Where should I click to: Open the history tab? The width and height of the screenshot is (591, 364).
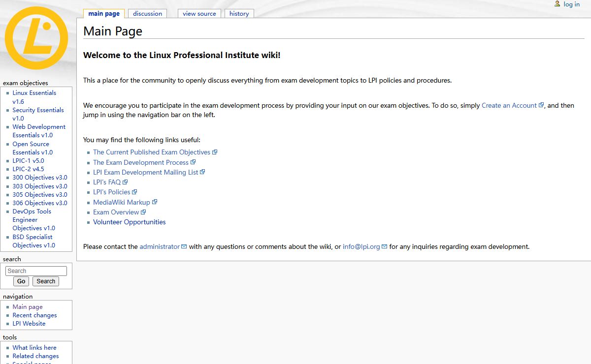[239, 14]
